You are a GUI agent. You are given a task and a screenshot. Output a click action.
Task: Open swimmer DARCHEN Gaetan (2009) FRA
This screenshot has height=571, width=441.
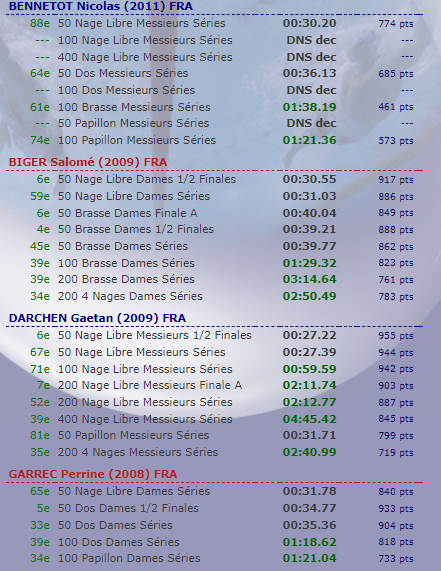coord(97,318)
